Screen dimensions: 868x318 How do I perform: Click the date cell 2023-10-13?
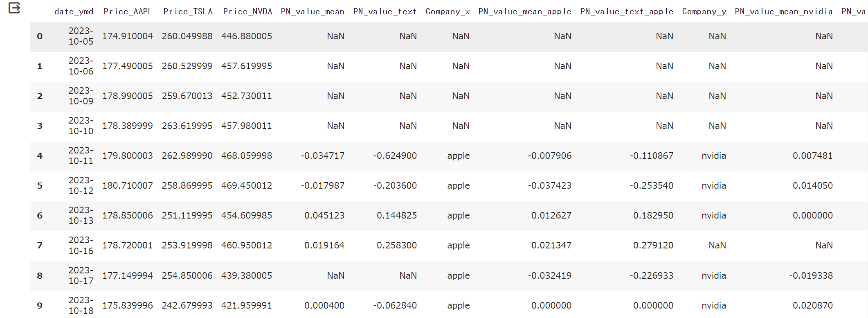[81, 216]
